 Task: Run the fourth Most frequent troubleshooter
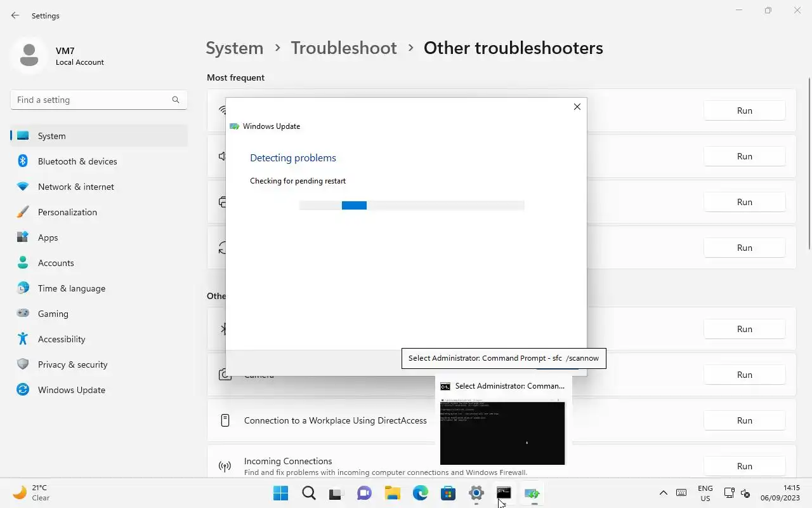(x=745, y=248)
